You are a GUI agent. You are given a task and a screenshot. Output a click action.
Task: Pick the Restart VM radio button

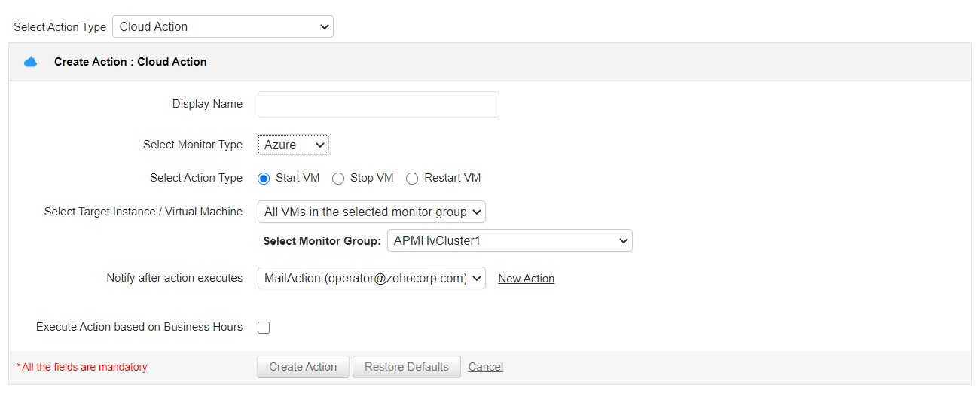[x=412, y=179]
